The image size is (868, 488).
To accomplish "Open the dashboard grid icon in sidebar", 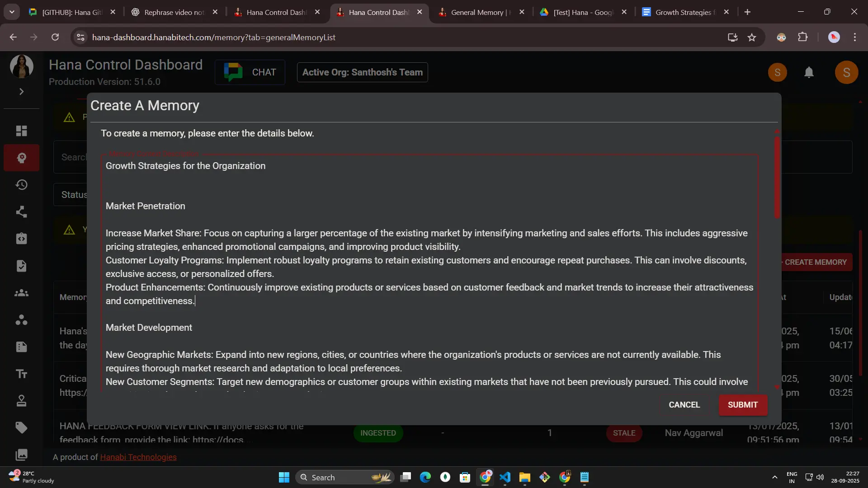I will point(21,131).
